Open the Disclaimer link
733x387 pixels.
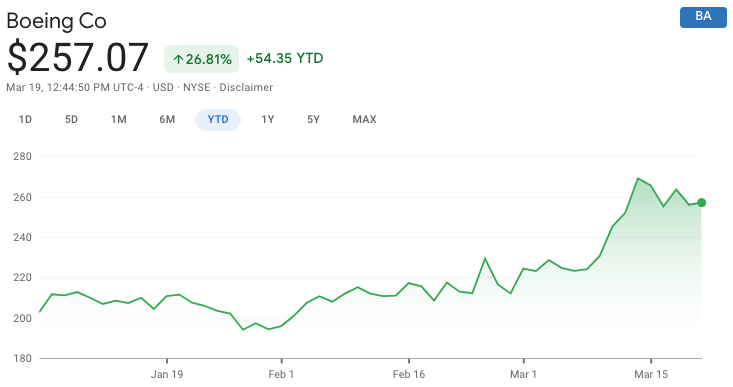[246, 87]
